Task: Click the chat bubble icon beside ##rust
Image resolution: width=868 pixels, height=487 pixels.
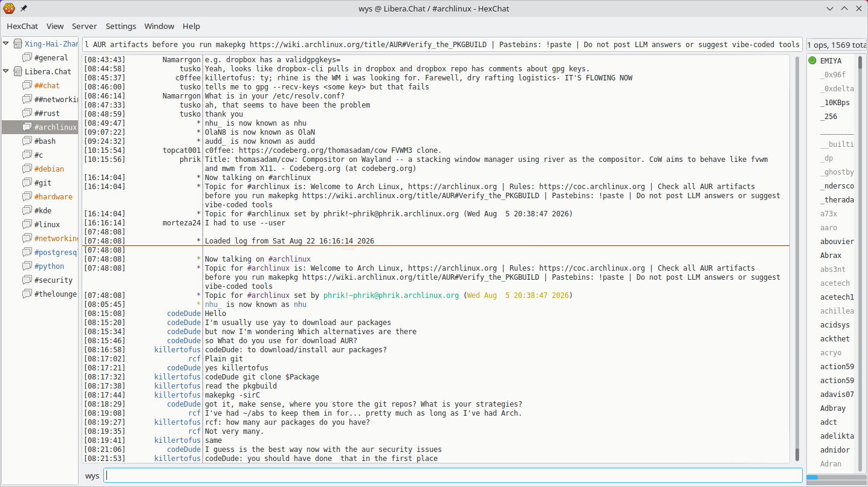Action: tap(27, 113)
